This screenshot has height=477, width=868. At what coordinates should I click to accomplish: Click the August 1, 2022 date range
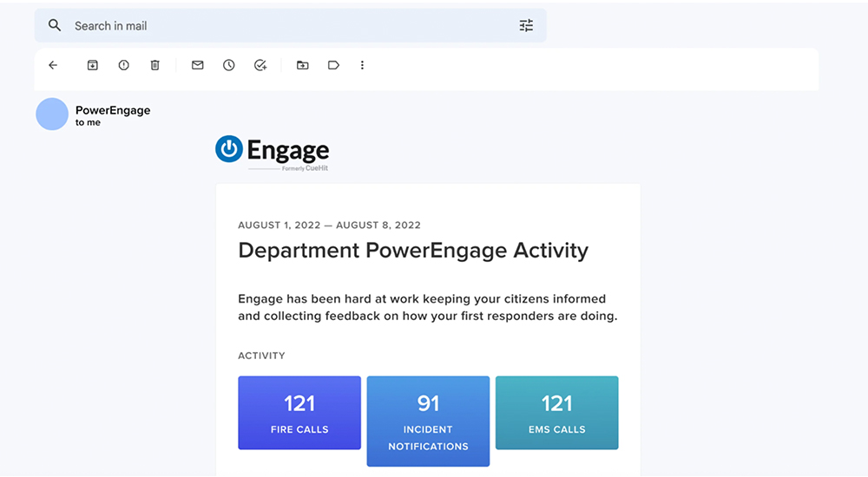pyautogui.click(x=329, y=225)
